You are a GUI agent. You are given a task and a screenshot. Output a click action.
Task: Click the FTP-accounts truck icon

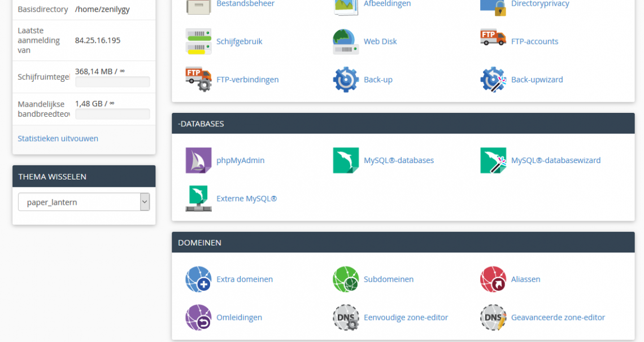point(493,37)
